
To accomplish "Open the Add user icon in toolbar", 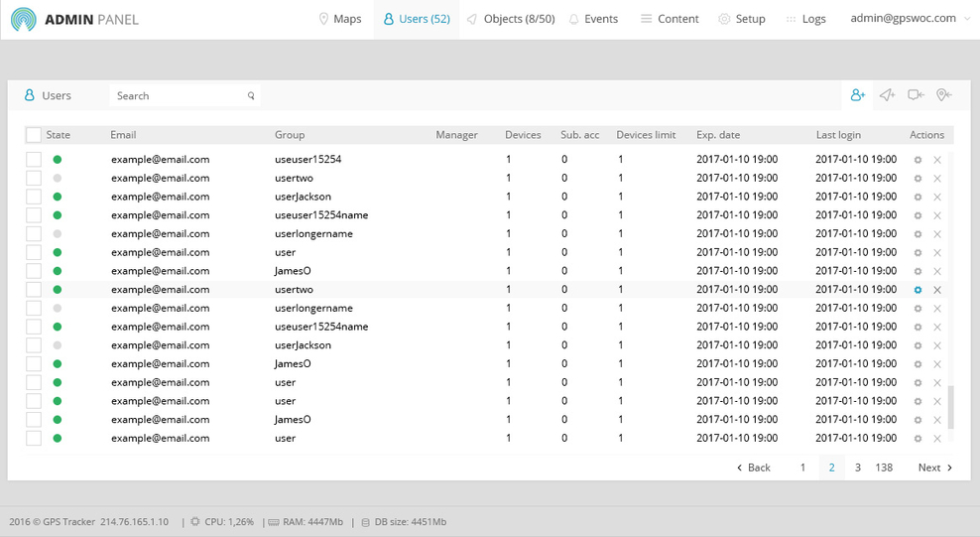I will (x=857, y=95).
